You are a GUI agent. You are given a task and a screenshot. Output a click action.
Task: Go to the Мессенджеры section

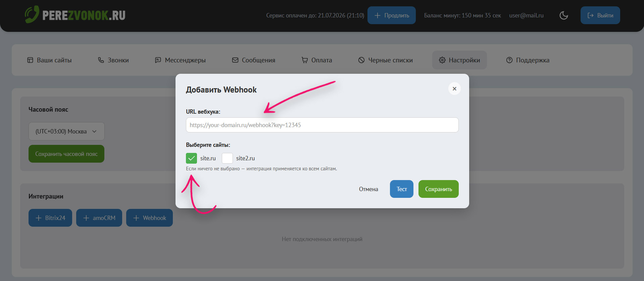coord(180,60)
